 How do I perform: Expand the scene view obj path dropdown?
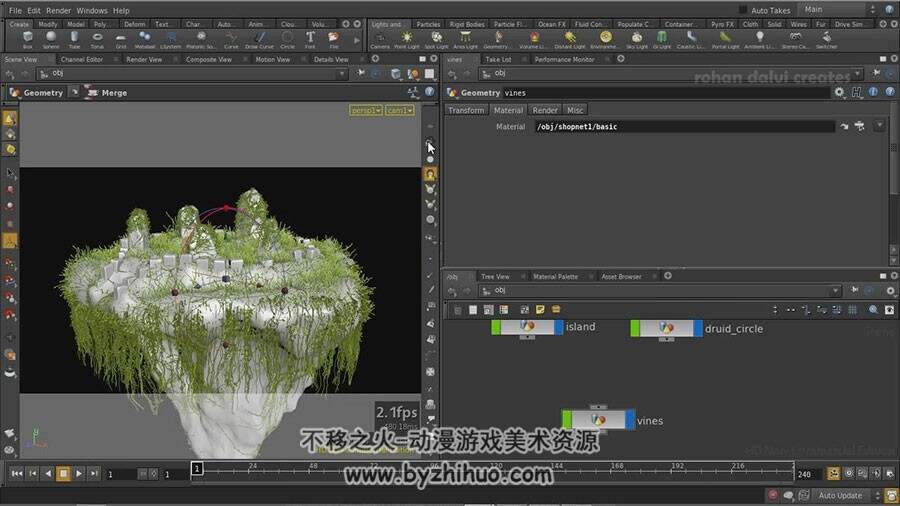pos(342,73)
